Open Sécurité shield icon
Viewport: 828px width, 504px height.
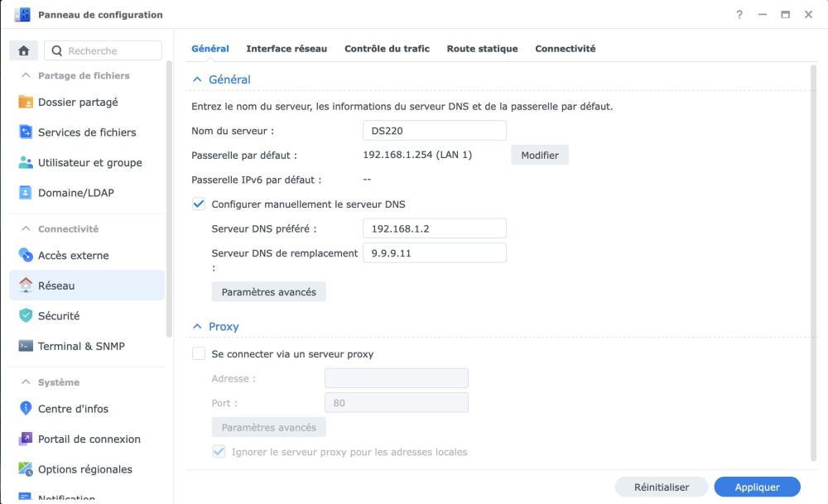click(26, 316)
